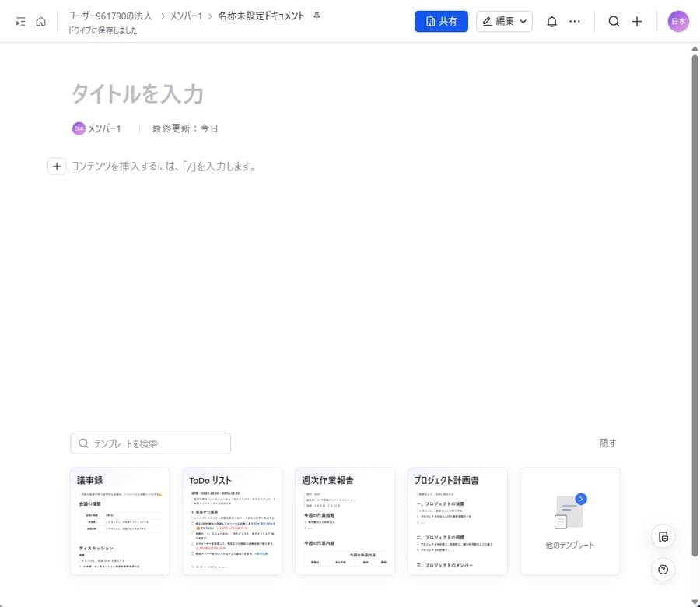This screenshot has height=607, width=700.
Task: Click the 共有 share button
Action: pyautogui.click(x=441, y=21)
